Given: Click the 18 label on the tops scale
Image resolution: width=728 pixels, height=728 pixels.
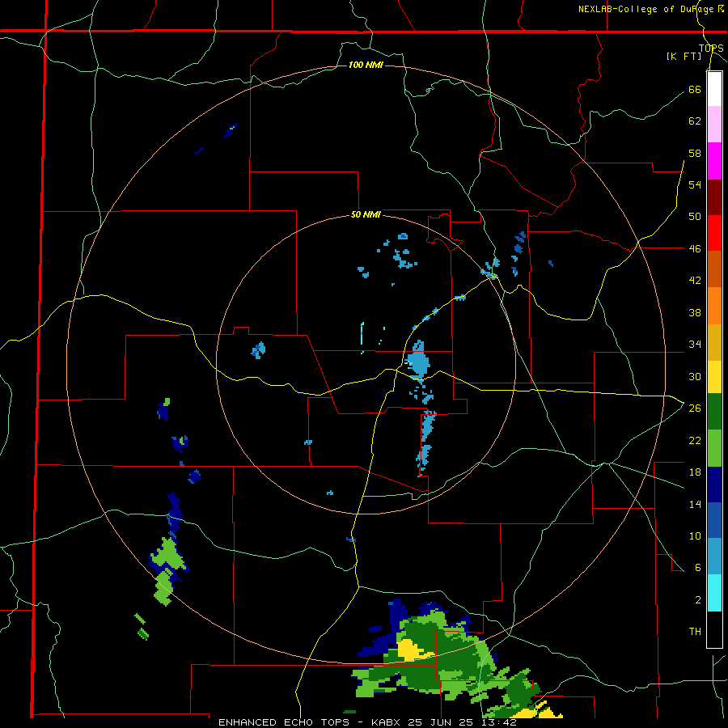Looking at the screenshot, I should (695, 472).
